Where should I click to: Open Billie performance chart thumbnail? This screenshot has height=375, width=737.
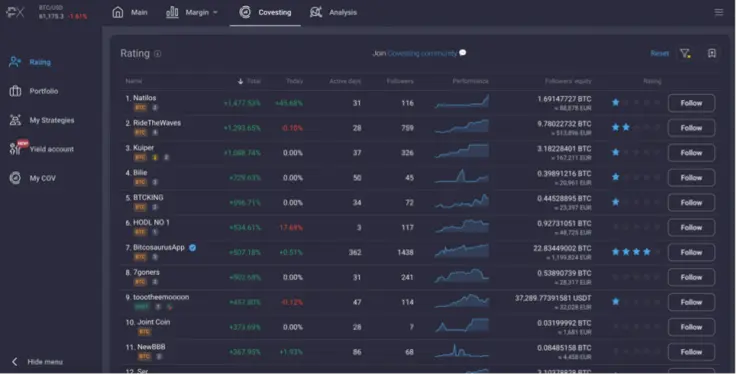point(462,177)
